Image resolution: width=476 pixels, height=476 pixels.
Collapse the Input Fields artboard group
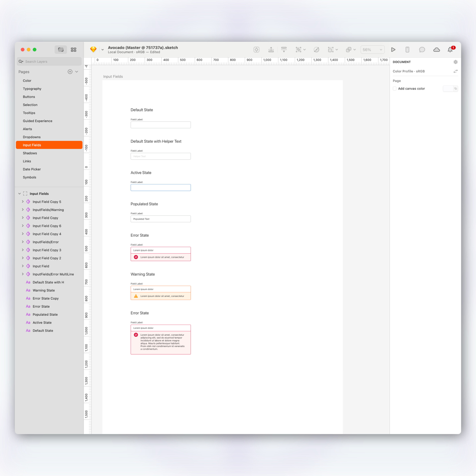[x=19, y=194]
